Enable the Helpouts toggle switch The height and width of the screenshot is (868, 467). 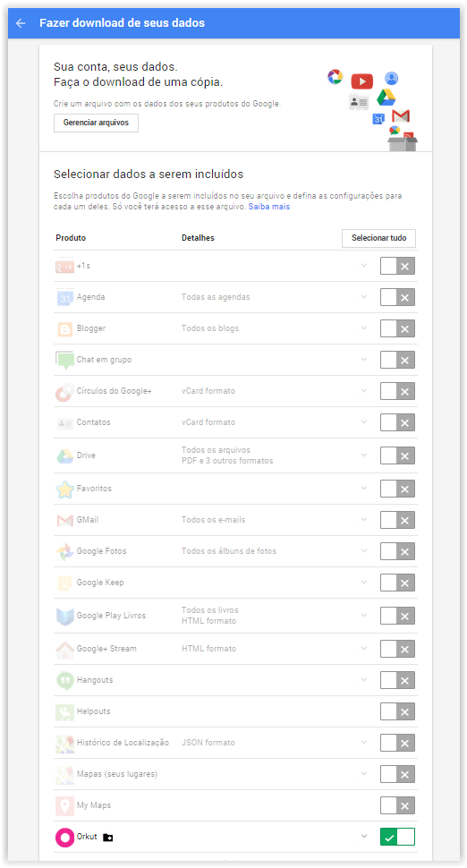click(x=397, y=712)
